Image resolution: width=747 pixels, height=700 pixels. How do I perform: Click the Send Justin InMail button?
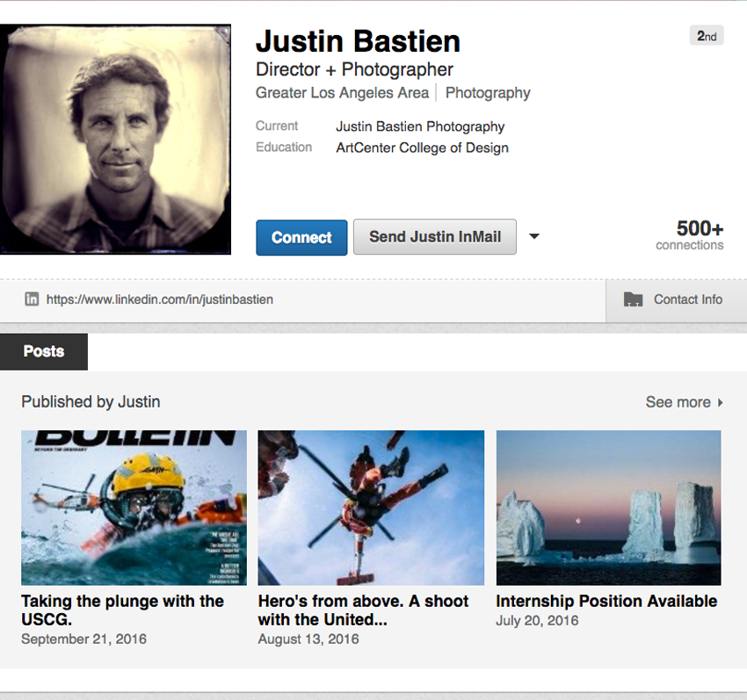(434, 237)
